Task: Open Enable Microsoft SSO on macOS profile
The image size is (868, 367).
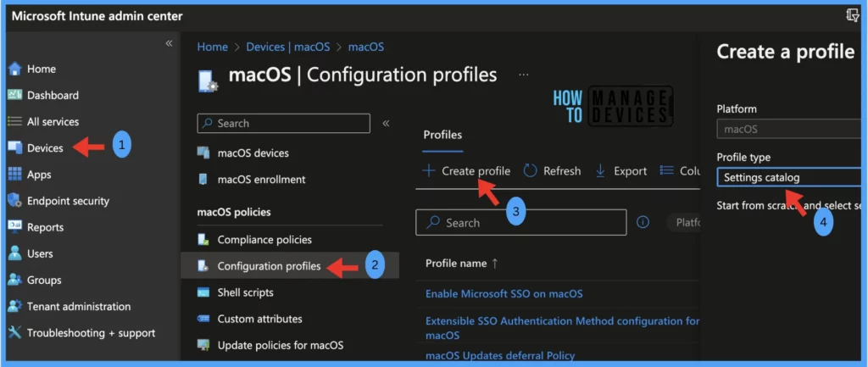Action: click(504, 294)
